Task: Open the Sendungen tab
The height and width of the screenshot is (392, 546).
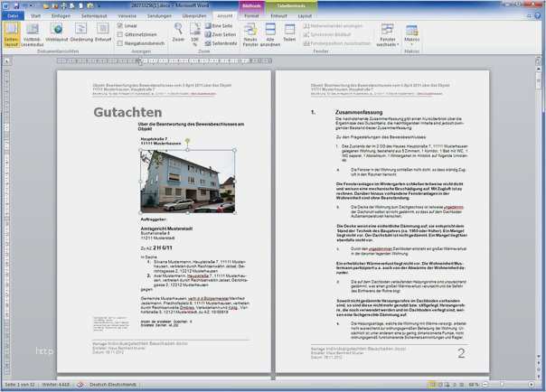Action: point(159,16)
